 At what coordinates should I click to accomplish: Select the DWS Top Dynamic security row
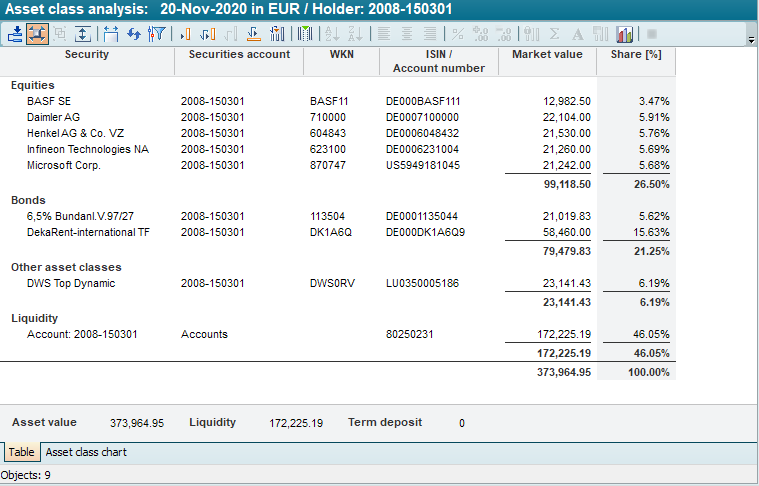(71, 283)
